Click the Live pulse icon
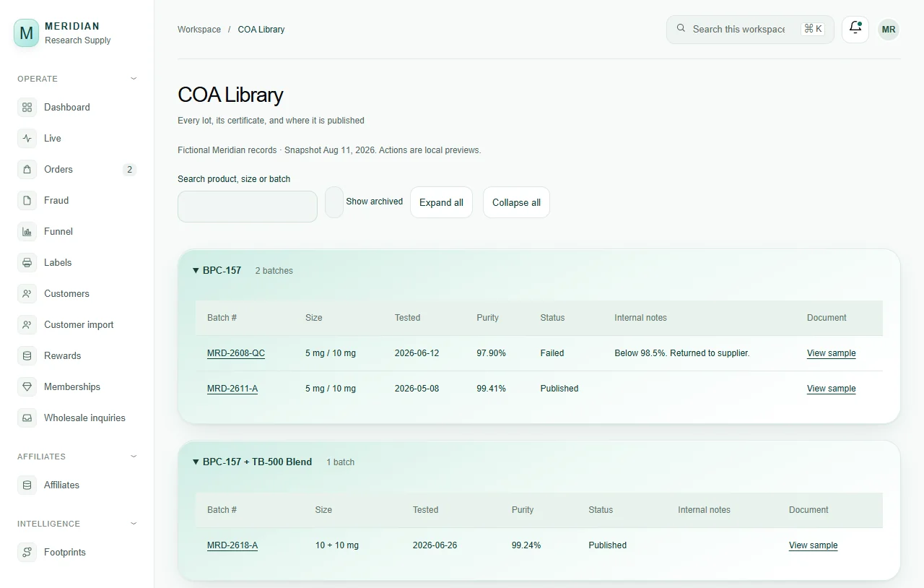This screenshot has height=588, width=924. coord(27,138)
